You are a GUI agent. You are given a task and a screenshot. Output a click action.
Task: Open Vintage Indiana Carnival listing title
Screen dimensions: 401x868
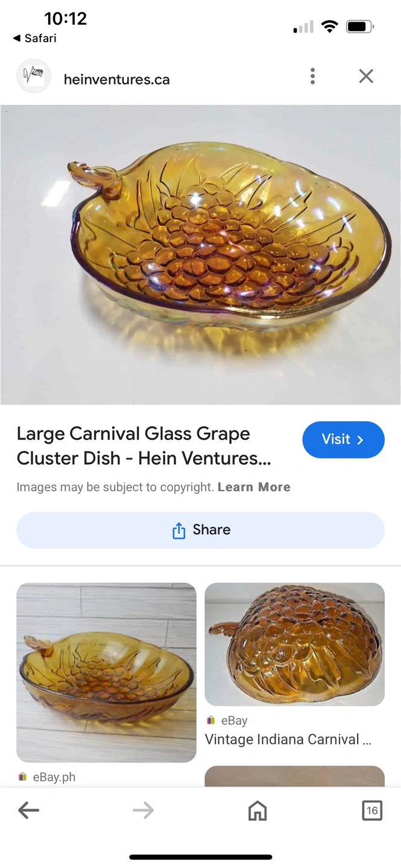288,740
